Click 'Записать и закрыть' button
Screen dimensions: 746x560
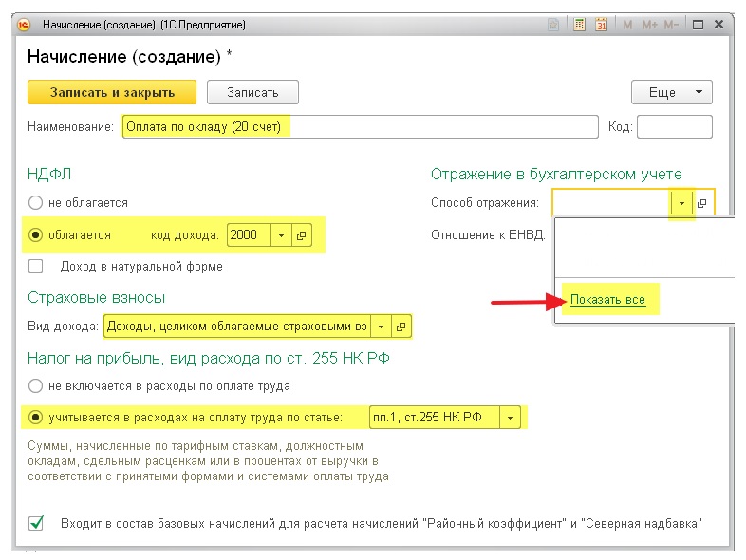pos(112,92)
